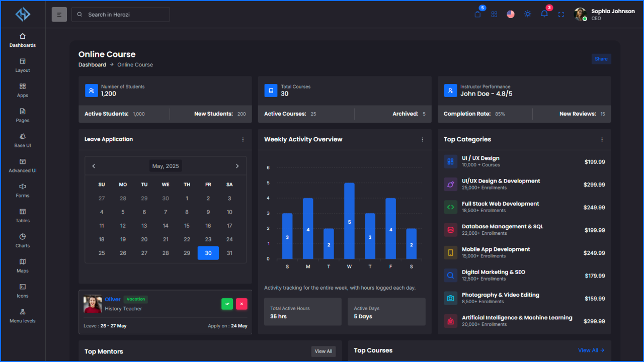
Task: Enter fullscreen using the expand icon
Action: [561, 14]
